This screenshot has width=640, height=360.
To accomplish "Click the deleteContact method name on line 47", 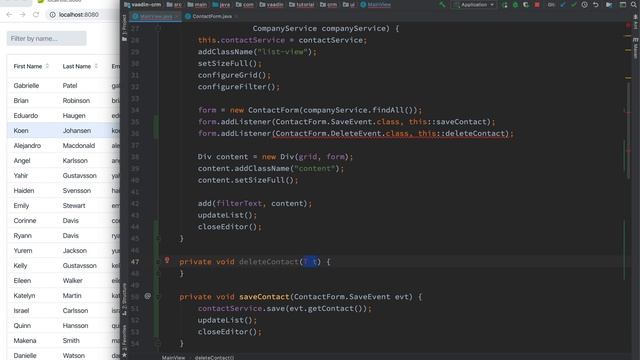I will pyautogui.click(x=269, y=262).
